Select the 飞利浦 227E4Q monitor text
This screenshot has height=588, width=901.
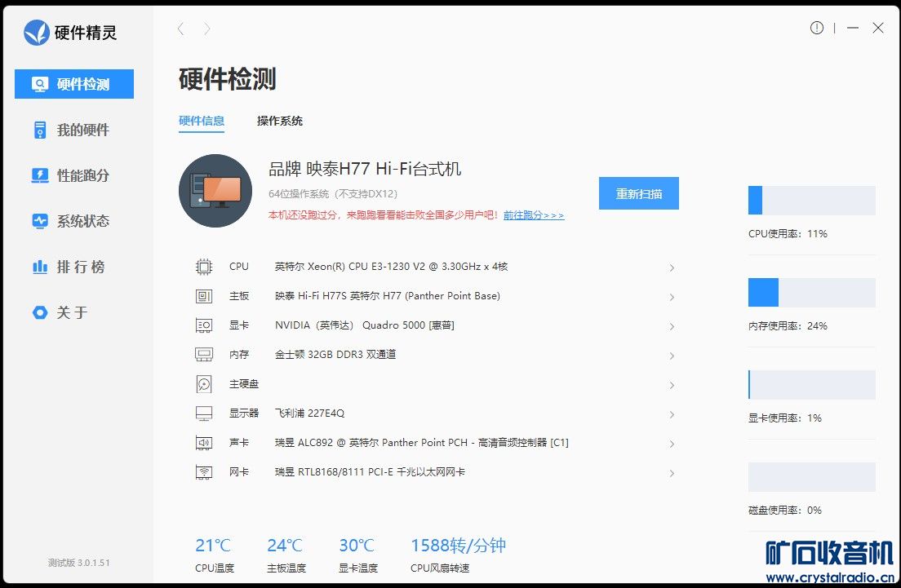click(x=309, y=413)
